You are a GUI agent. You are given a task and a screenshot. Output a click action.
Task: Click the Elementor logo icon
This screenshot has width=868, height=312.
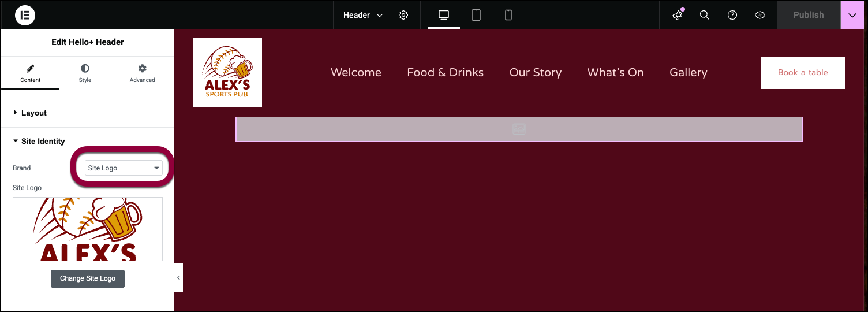(25, 15)
